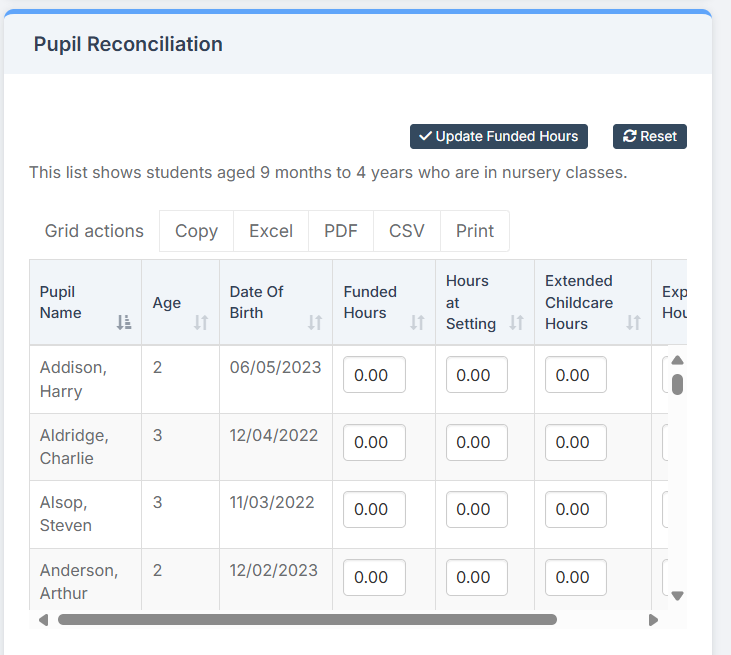Click Hours at Setting field for Charlie Aldridge

click(476, 442)
